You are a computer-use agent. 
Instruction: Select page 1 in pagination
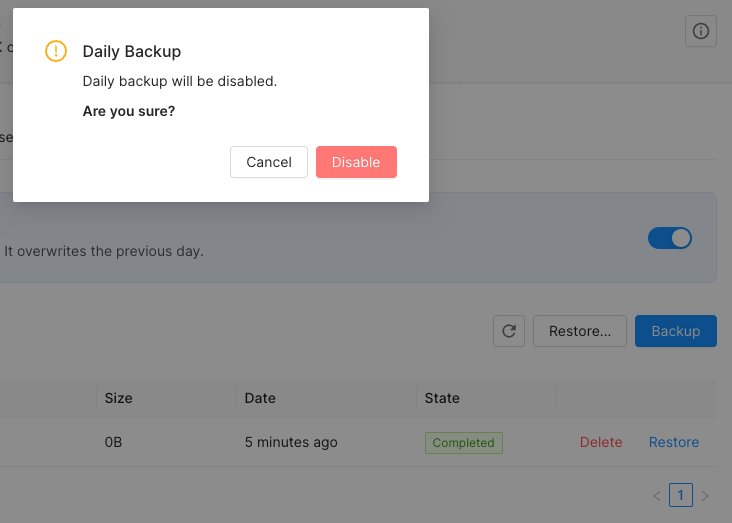(x=681, y=495)
